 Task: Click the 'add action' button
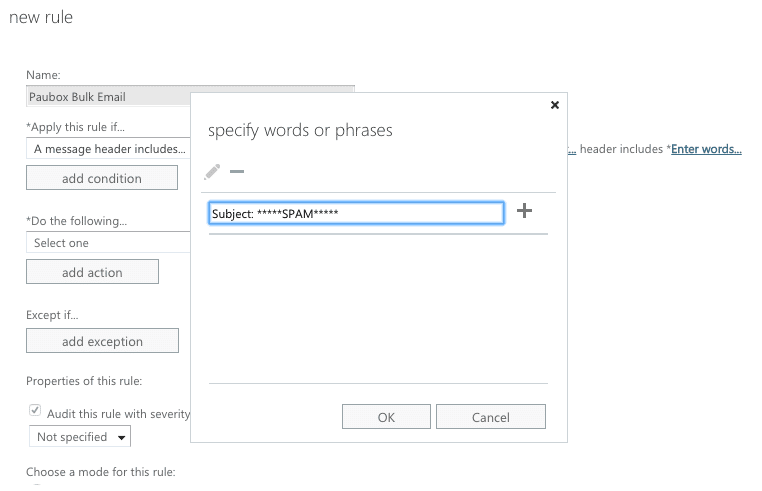tap(92, 272)
